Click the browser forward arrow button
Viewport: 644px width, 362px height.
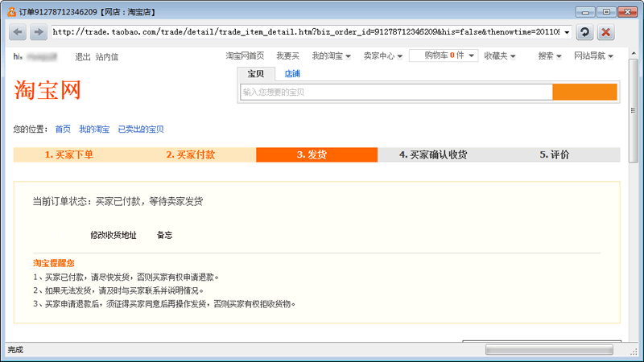point(38,32)
